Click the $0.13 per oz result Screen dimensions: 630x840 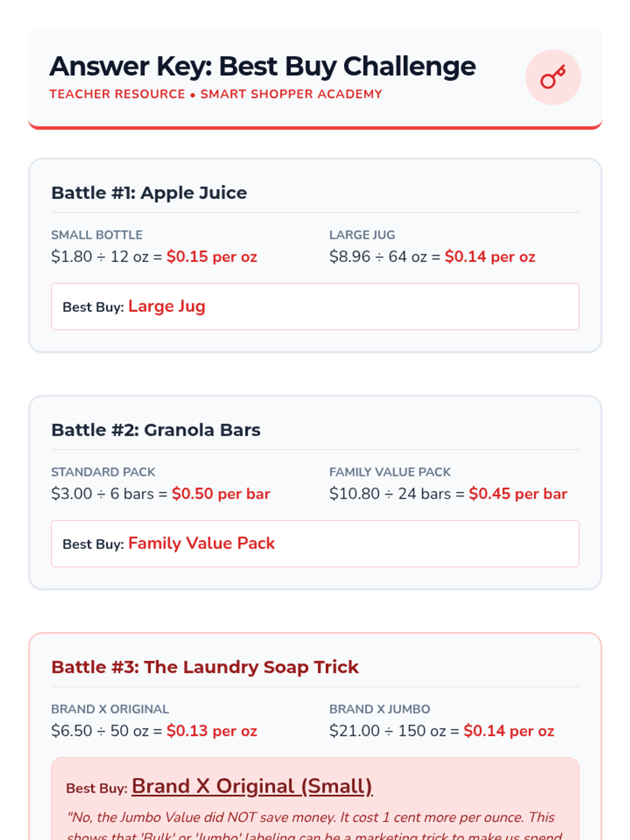click(x=212, y=731)
